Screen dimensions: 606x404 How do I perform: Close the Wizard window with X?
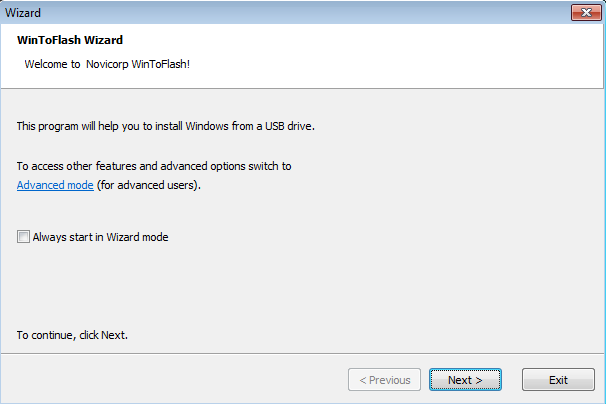pyautogui.click(x=586, y=12)
